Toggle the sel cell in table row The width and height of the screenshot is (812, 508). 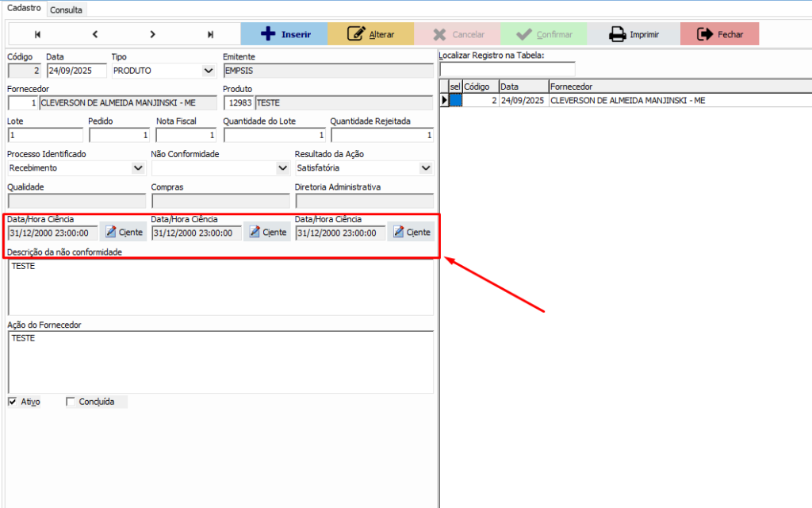[x=455, y=101]
